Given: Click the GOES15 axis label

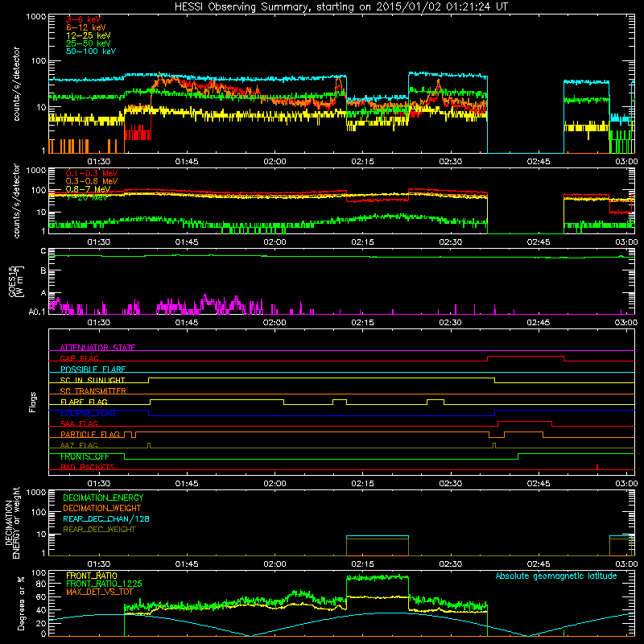Looking at the screenshot, I should click(15, 281).
